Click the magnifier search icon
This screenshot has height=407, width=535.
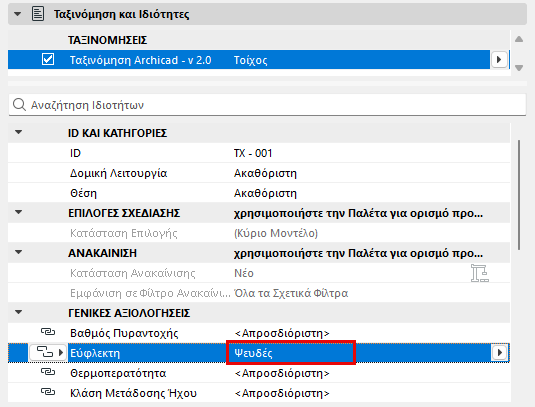[19, 105]
